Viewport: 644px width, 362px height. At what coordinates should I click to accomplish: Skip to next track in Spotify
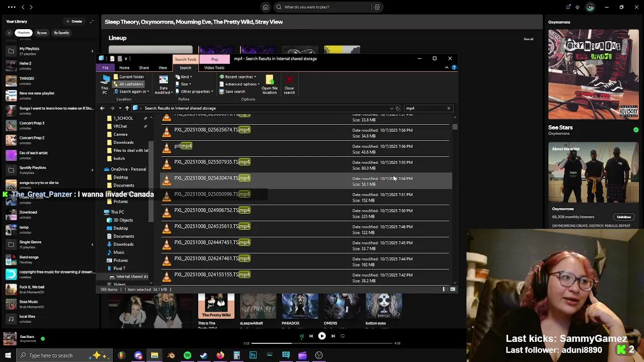pyautogui.click(x=333, y=336)
